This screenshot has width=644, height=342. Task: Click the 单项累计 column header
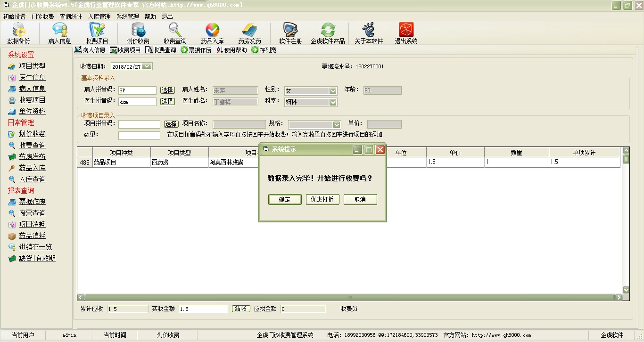pos(584,153)
